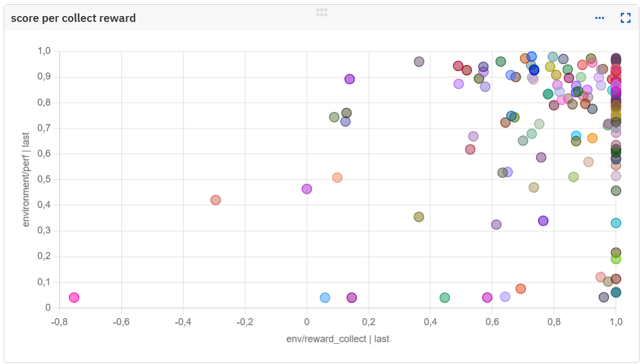Select the light orange point near y = 0,5

337,178
